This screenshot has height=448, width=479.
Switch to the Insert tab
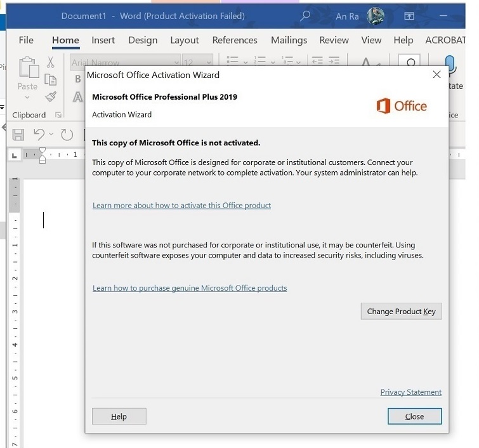103,40
